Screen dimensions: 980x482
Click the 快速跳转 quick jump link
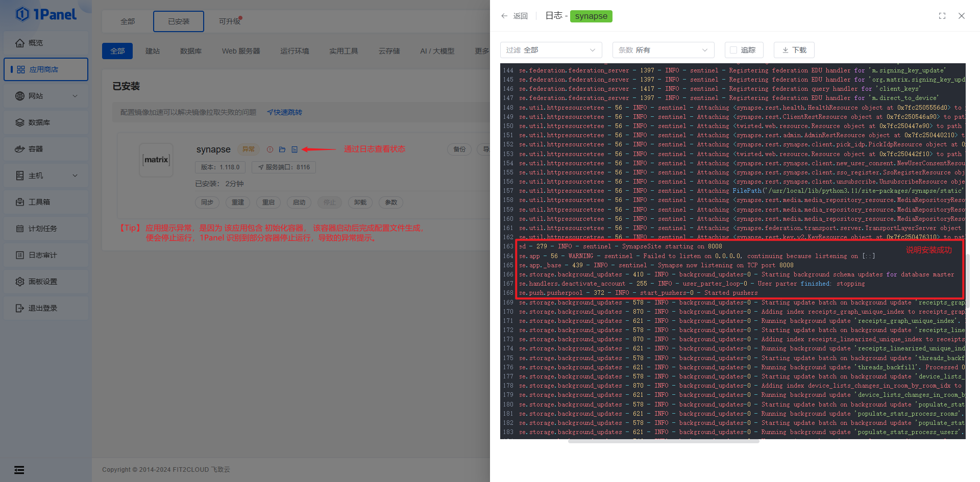coord(285,112)
